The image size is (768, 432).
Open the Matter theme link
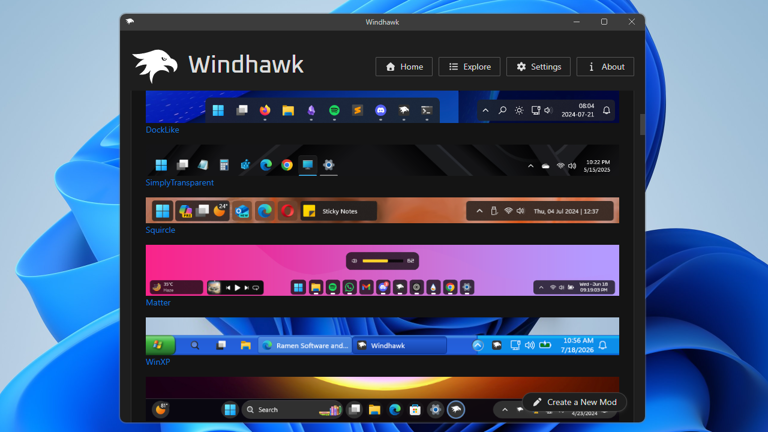coord(158,303)
